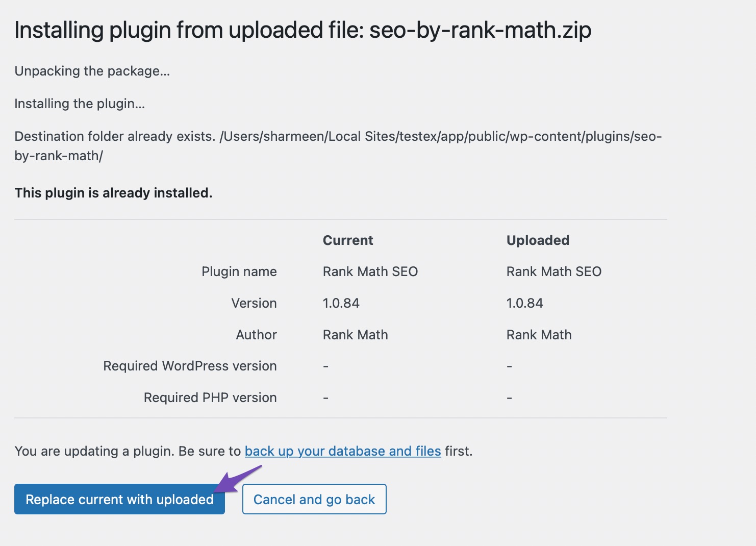This screenshot has height=546, width=756.
Task: Select the You are updating a plugin text
Action: click(244, 451)
